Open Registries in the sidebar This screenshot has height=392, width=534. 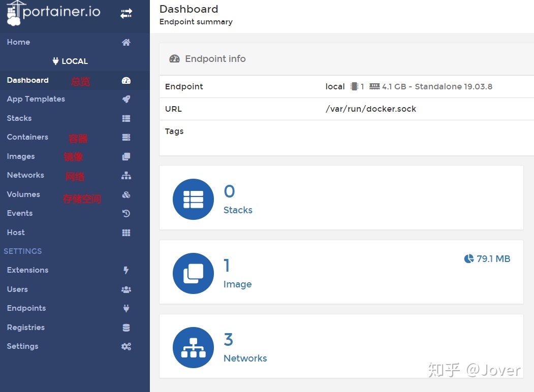[x=75, y=328]
